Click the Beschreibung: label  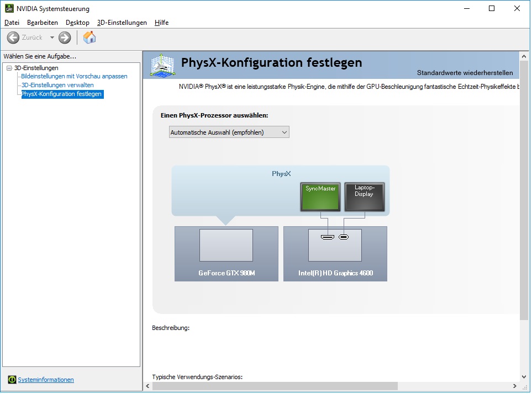coord(171,328)
